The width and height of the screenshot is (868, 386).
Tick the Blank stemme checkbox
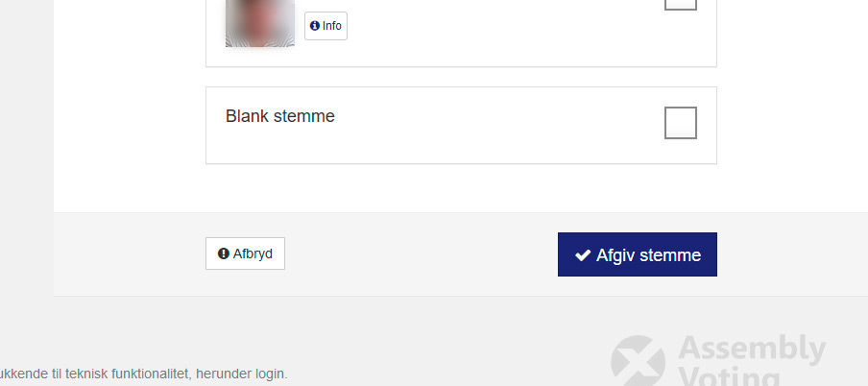pos(681,123)
